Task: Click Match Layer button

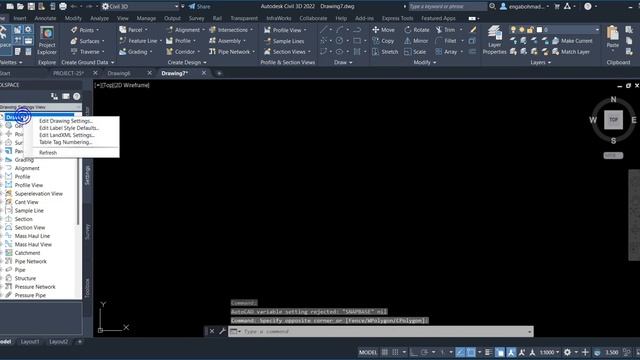Action: tap(571, 52)
